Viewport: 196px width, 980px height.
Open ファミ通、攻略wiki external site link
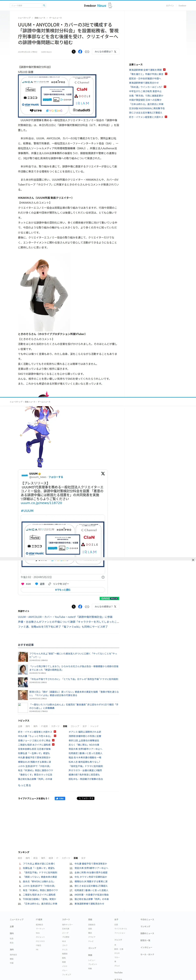(x=63, y=627)
